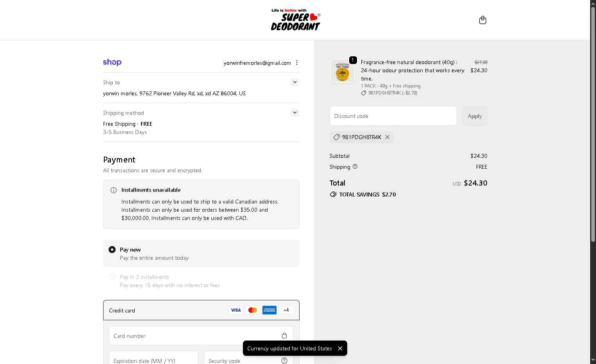Screen dimensions: 596x364
Task: Click the total amount $24.30 beside USD
Action: (x=475, y=183)
